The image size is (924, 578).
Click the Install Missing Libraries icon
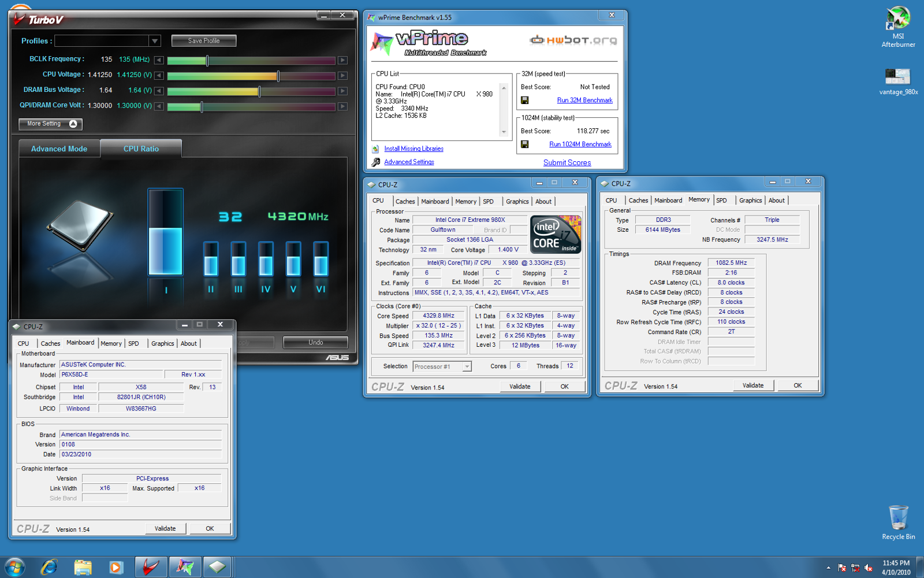[x=375, y=149]
